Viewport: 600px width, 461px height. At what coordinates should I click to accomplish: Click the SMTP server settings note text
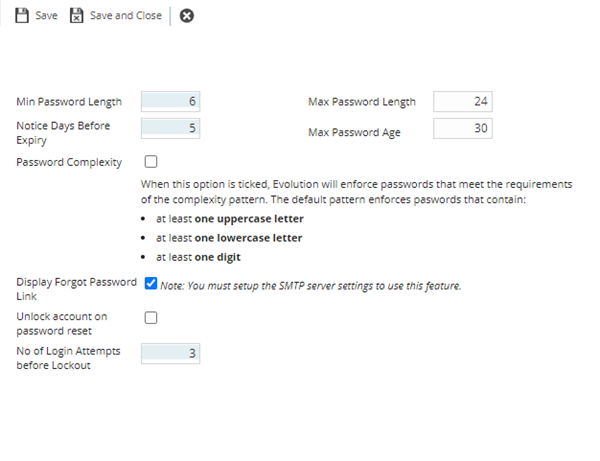pyautogui.click(x=311, y=287)
